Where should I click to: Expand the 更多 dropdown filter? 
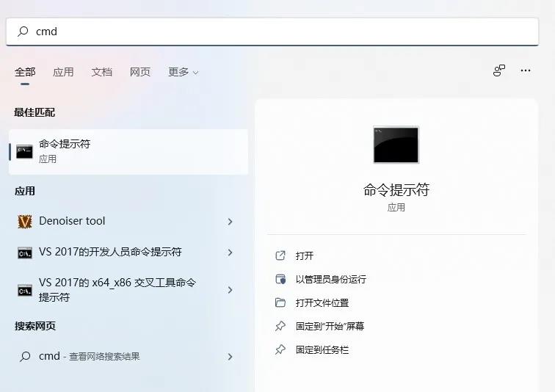coord(183,72)
